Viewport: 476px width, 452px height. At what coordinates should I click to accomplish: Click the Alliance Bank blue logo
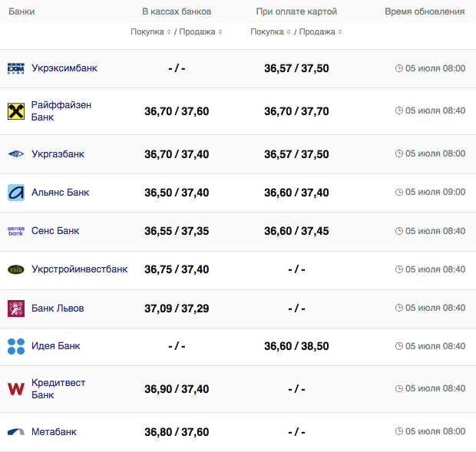(x=16, y=193)
